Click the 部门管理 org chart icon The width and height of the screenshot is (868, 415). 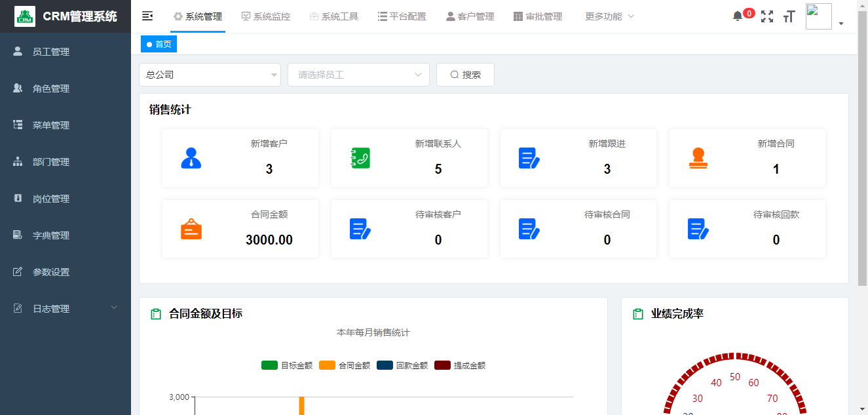click(x=18, y=161)
